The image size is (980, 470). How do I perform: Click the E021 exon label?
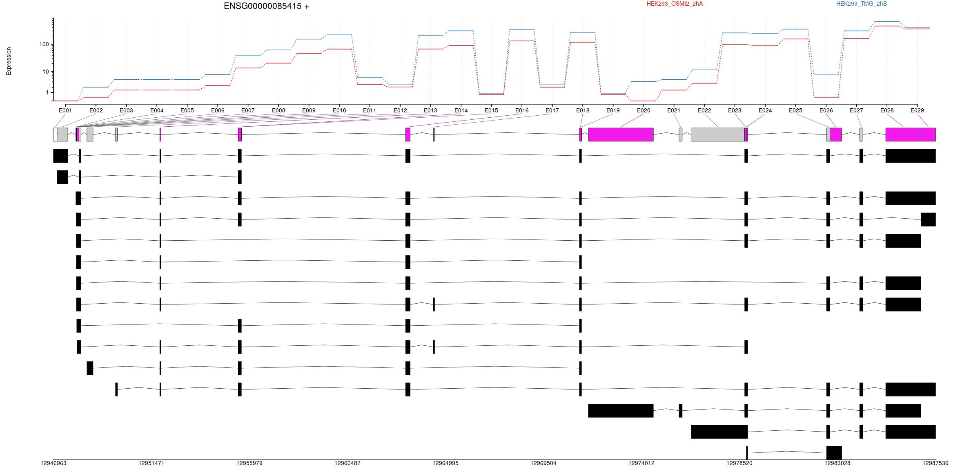pos(674,110)
